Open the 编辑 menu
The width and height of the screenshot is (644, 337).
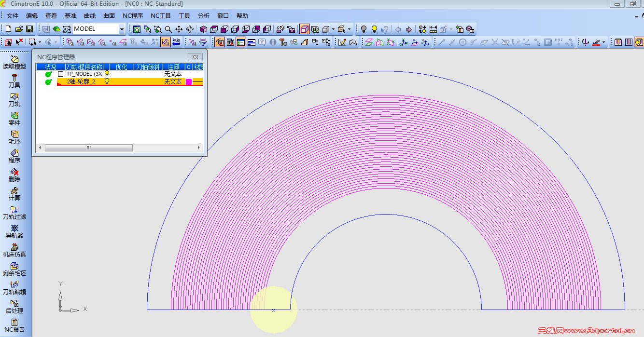(32, 16)
